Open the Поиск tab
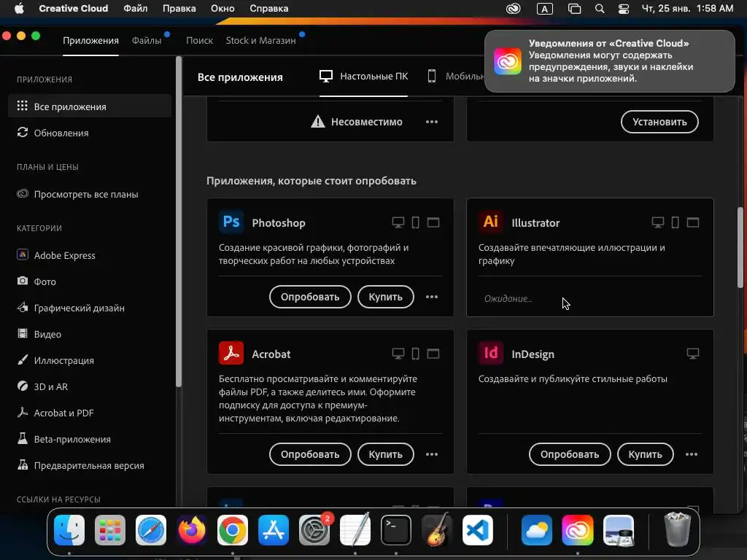Image resolution: width=747 pixels, height=560 pixels. click(199, 41)
